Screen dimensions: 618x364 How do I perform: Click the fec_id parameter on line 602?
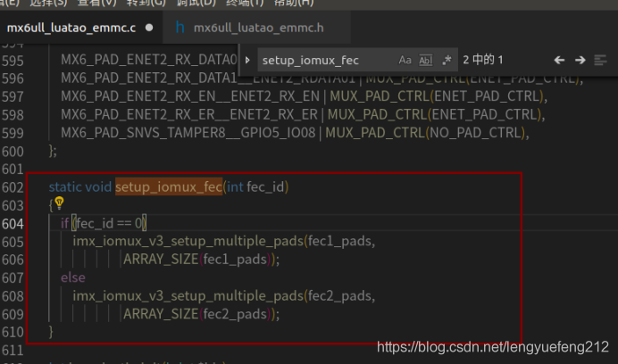(x=265, y=186)
